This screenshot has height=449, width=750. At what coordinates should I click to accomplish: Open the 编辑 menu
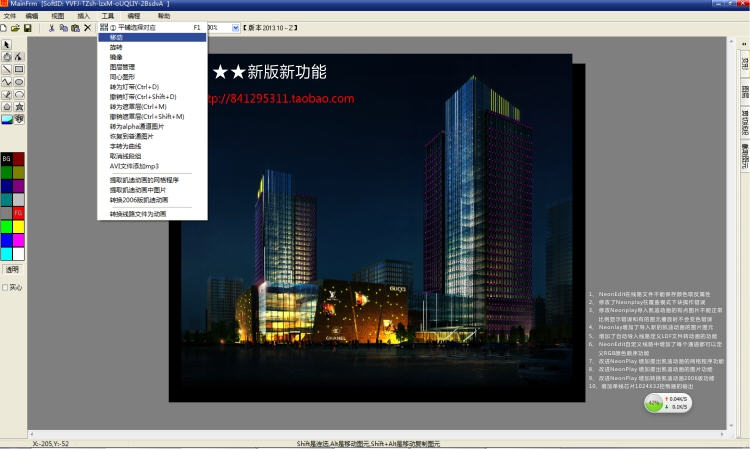[x=32, y=16]
